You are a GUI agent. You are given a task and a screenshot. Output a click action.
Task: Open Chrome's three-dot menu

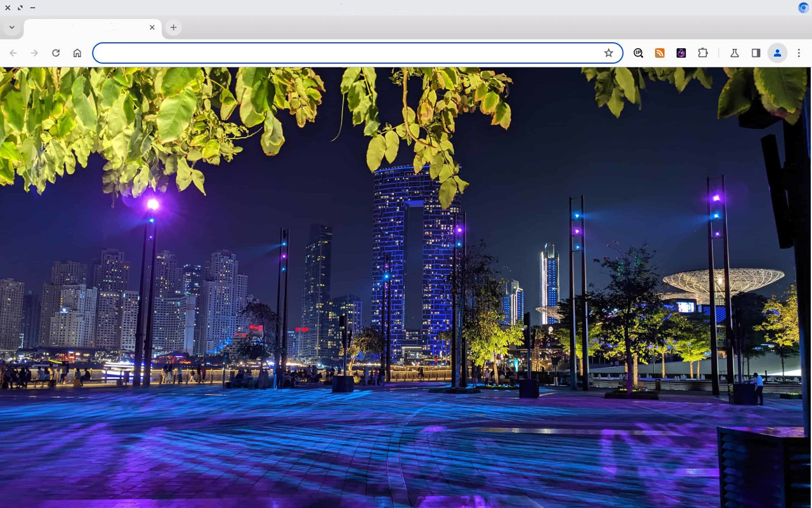[x=799, y=53]
